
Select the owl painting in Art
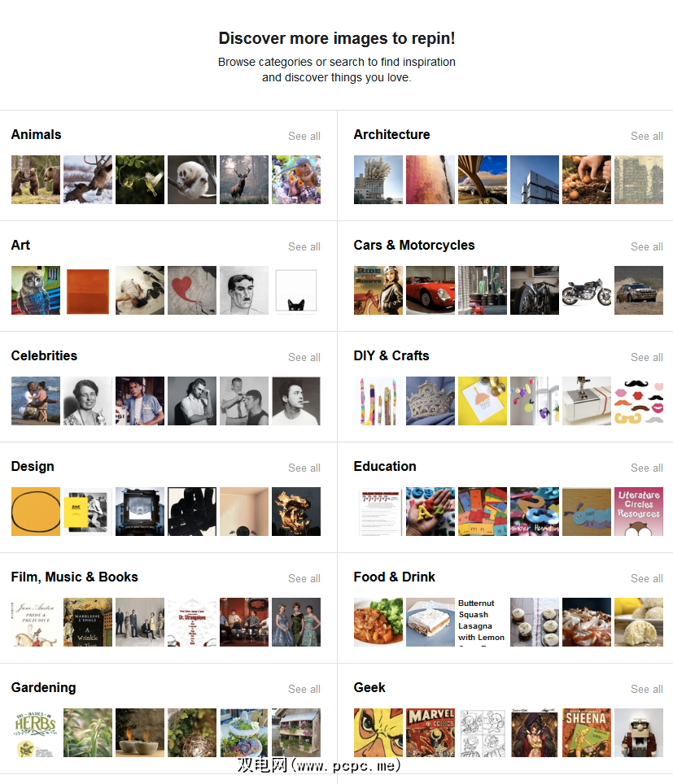36,290
